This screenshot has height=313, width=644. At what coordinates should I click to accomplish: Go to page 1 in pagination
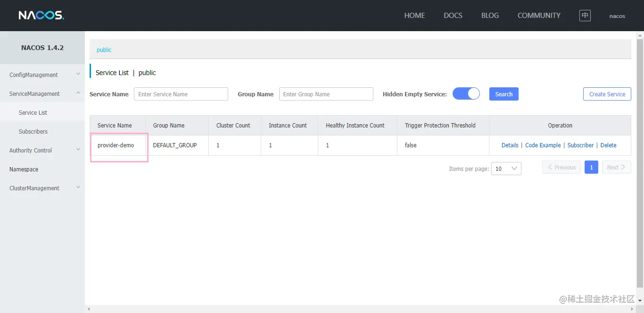(x=591, y=167)
